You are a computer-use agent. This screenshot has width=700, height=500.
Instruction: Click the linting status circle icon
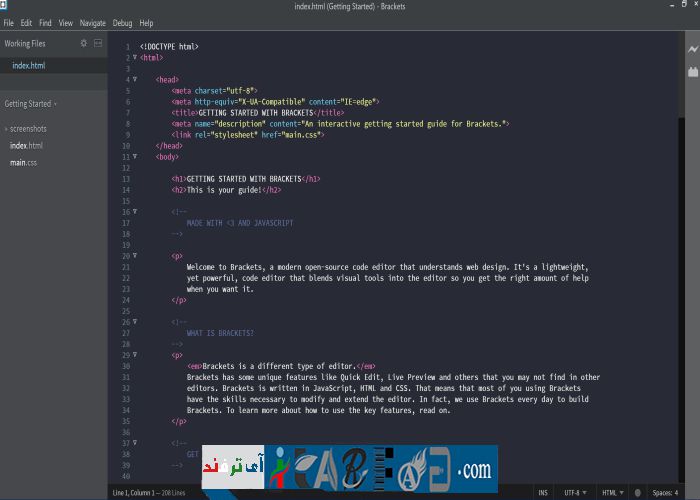(637, 492)
